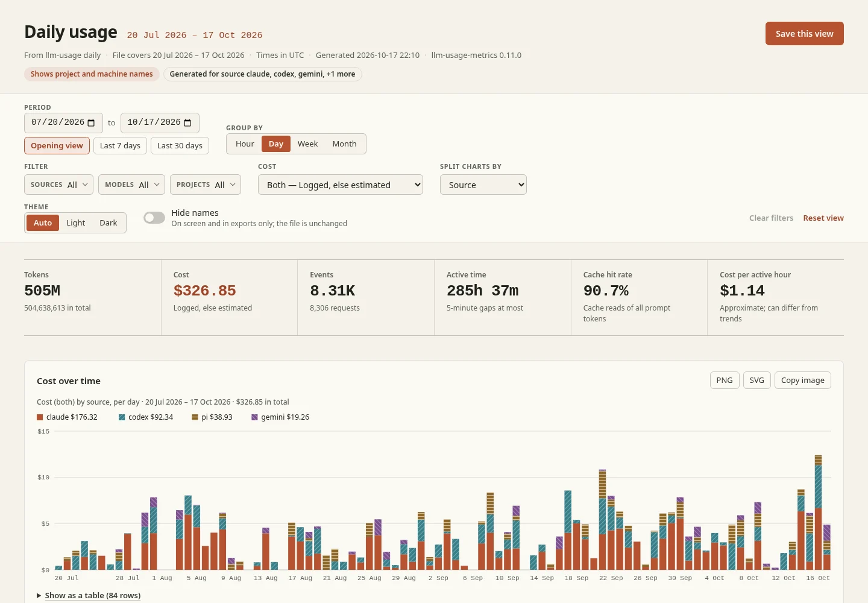868x603 pixels.
Task: Select the Dark theme option
Action: pos(108,223)
